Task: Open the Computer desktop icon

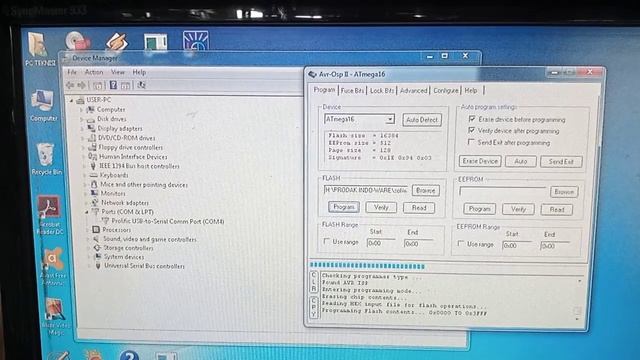Action: pos(43,101)
